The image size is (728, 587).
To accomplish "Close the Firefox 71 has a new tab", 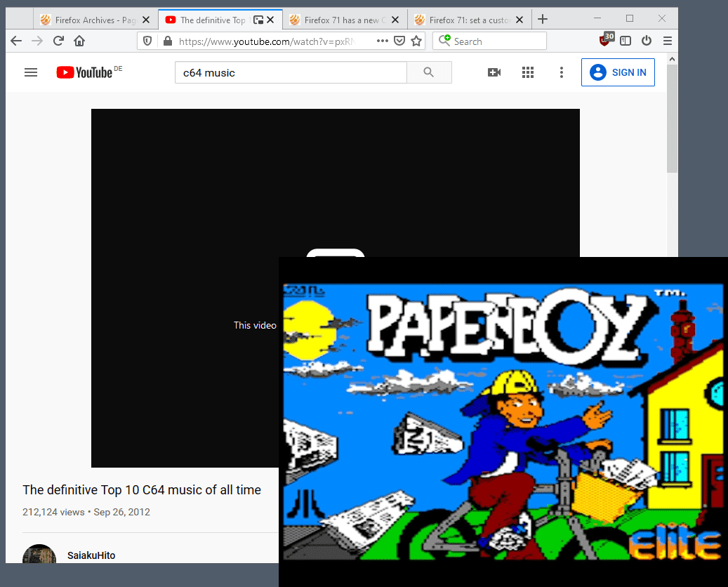I will [x=395, y=20].
